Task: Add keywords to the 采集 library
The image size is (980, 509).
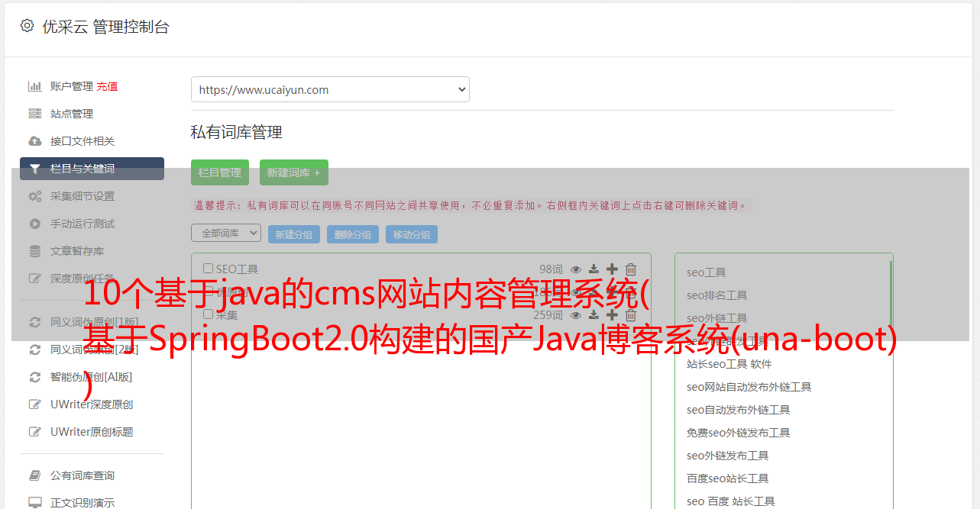Action: coord(612,314)
